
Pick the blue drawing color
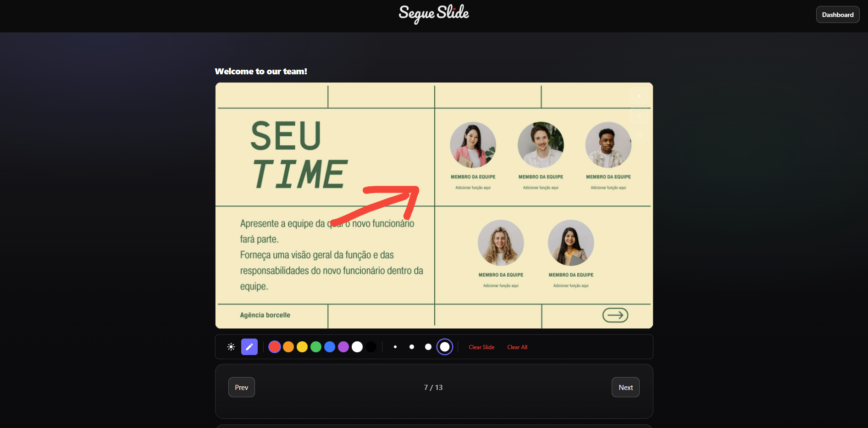329,347
